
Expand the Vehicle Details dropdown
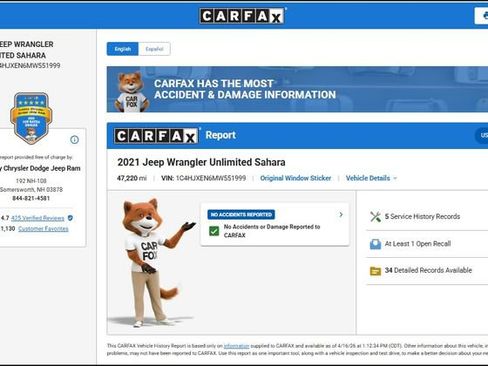(x=371, y=178)
